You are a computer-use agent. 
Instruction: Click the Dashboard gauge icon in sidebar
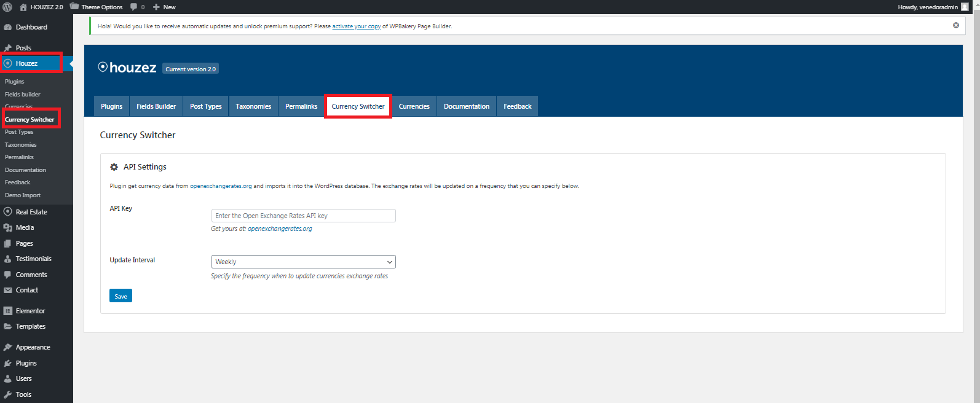click(x=8, y=27)
